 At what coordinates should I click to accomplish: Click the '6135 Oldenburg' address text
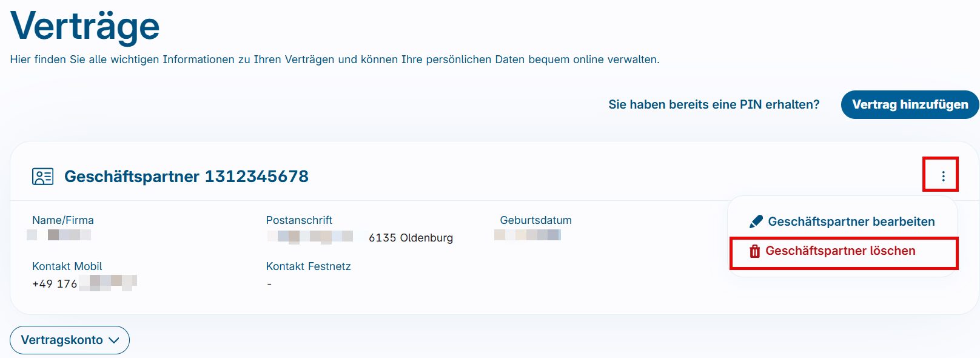[x=411, y=238]
